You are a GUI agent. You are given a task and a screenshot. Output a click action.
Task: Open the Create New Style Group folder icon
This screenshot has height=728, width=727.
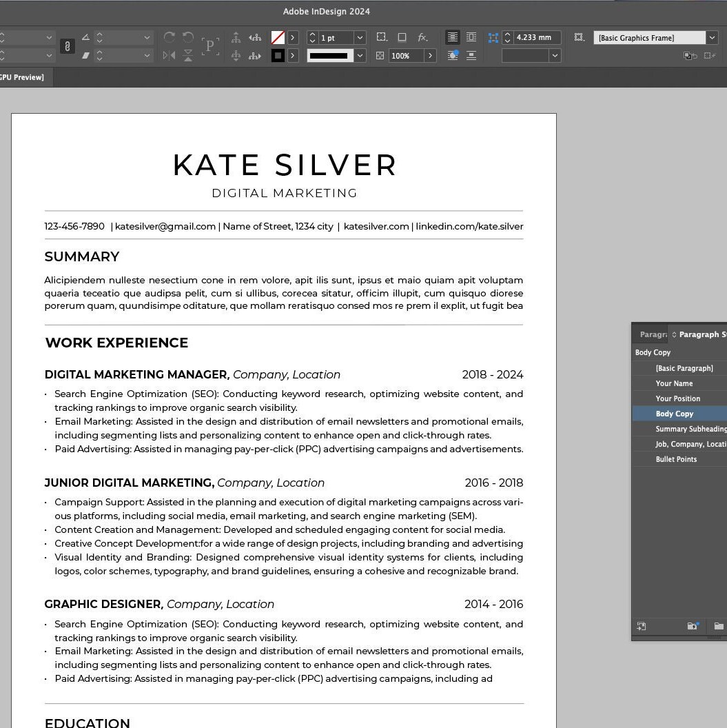[x=719, y=627]
